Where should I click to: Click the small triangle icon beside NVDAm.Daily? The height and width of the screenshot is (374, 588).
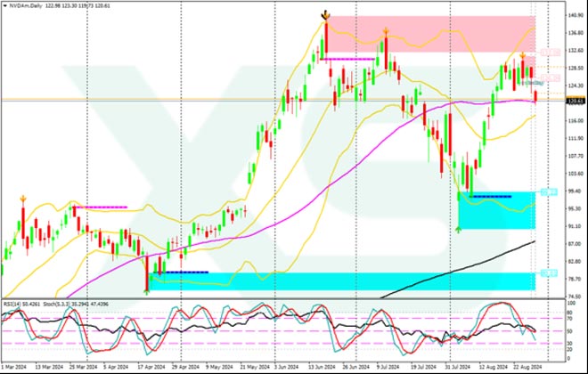point(4,5)
